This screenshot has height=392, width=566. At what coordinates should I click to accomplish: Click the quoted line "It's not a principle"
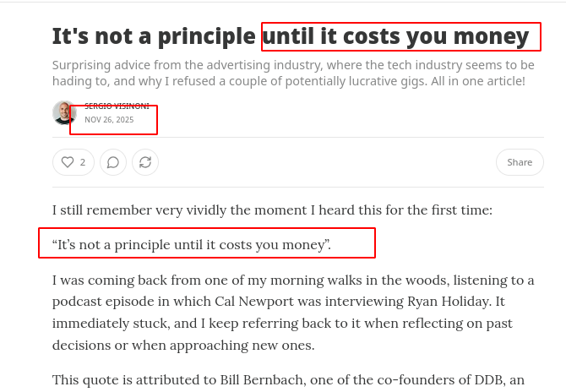coord(191,245)
